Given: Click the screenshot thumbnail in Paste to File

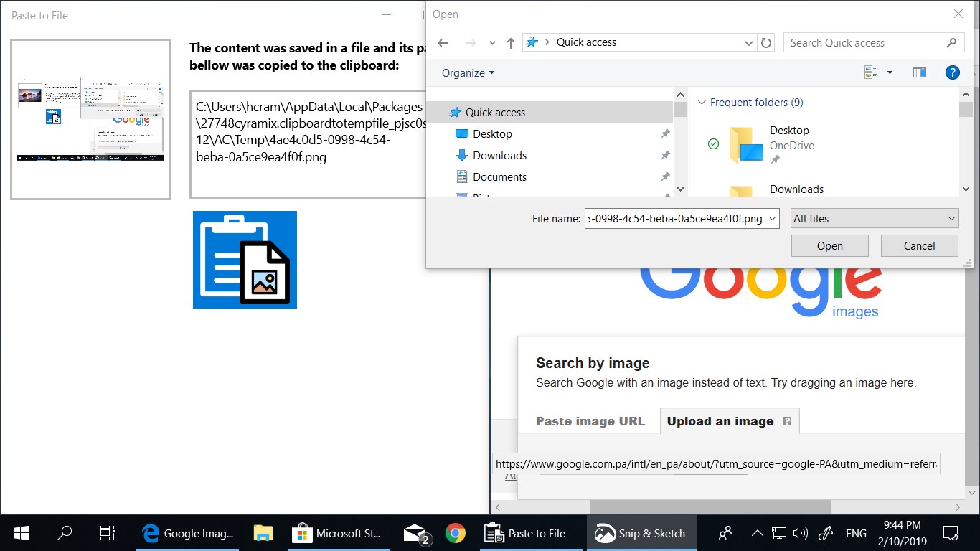Looking at the screenshot, I should coord(90,119).
